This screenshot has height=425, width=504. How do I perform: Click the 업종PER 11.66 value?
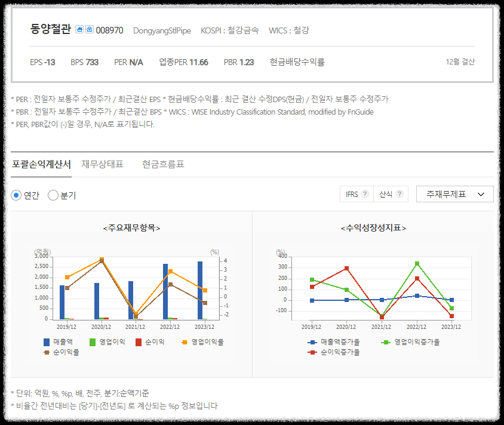[x=184, y=62]
